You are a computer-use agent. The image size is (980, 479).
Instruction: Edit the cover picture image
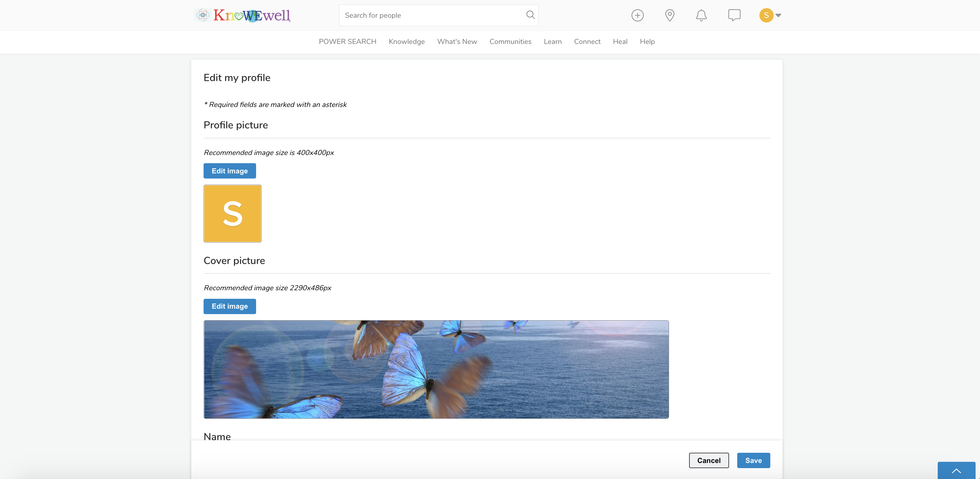229,306
